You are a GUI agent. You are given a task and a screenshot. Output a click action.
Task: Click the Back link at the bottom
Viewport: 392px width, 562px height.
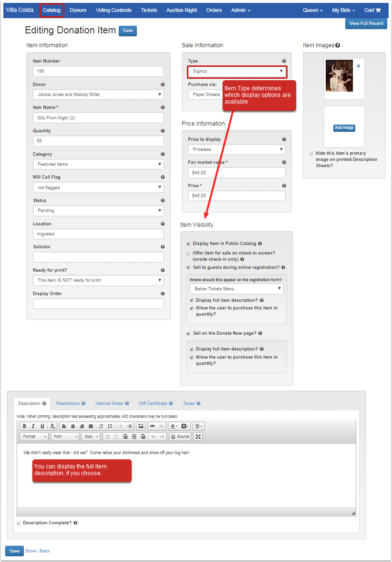pyautogui.click(x=45, y=551)
